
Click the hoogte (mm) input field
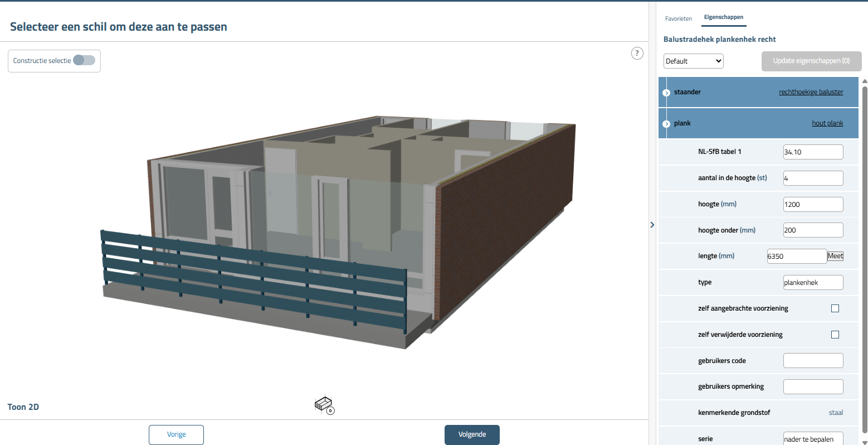point(813,204)
